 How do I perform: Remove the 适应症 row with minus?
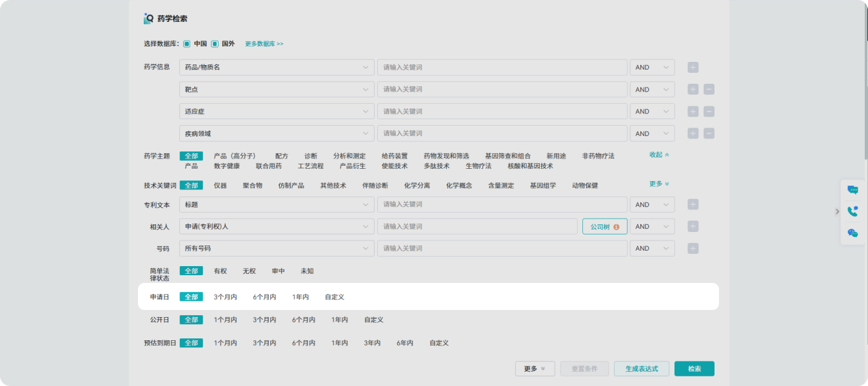pyautogui.click(x=709, y=111)
